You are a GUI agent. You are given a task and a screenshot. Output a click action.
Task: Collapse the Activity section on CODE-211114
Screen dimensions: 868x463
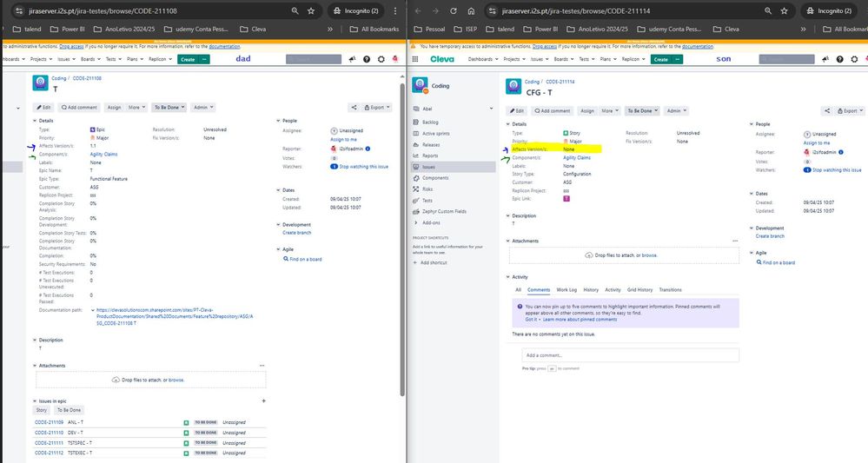pos(508,277)
